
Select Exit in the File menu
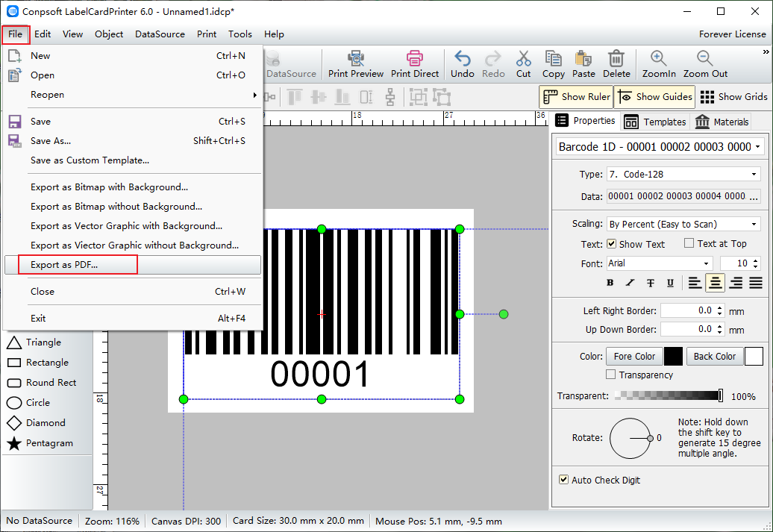pyautogui.click(x=132, y=319)
